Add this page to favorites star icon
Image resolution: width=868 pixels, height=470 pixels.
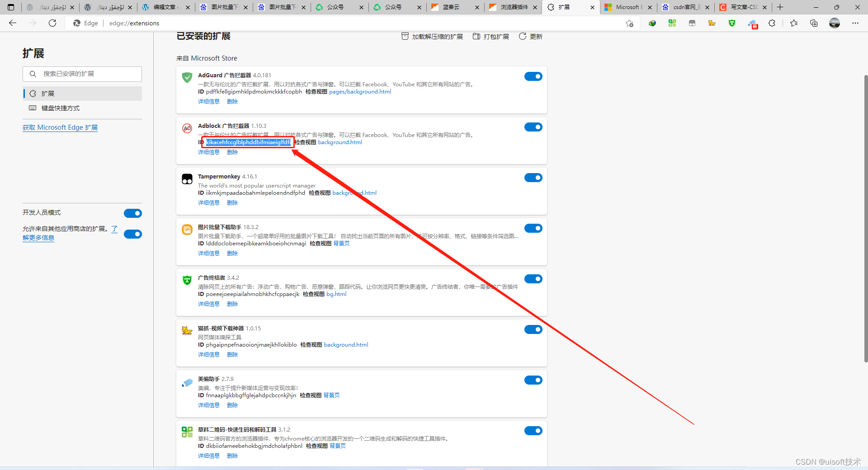point(629,23)
